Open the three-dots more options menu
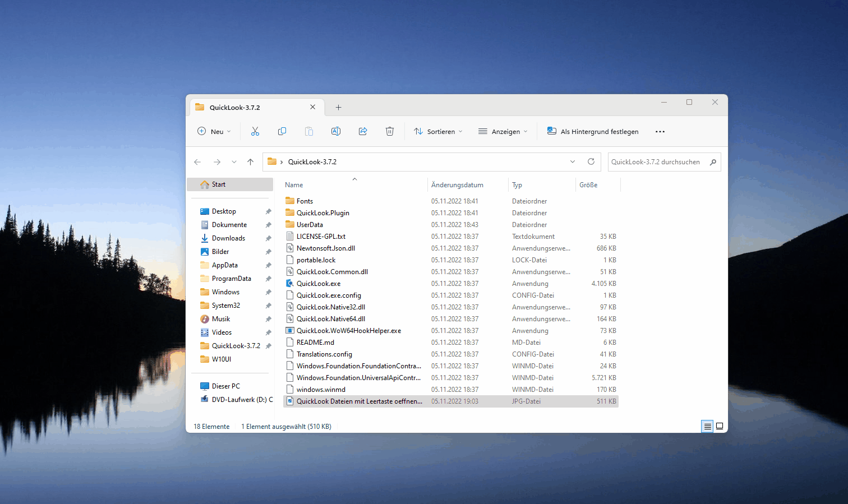The image size is (848, 504). (660, 132)
